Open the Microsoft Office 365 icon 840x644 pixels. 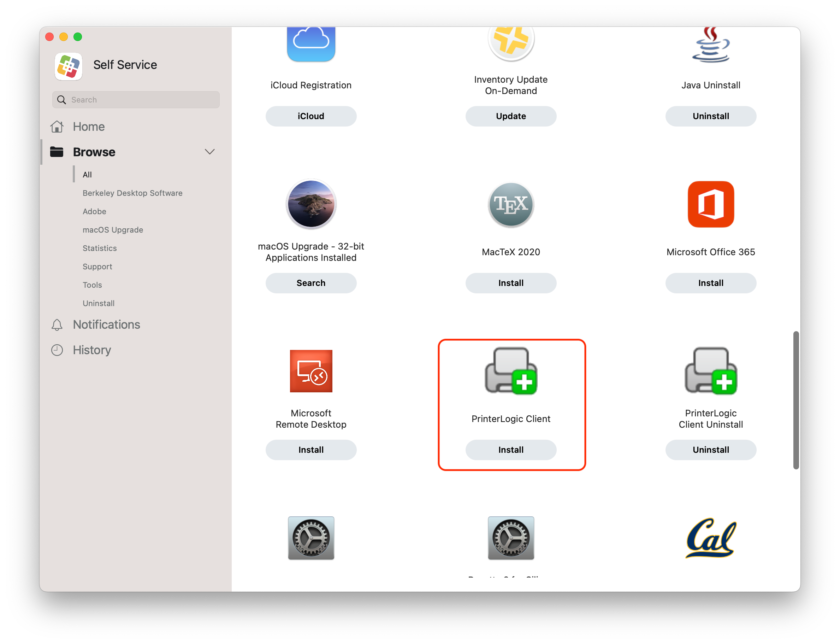[710, 204]
